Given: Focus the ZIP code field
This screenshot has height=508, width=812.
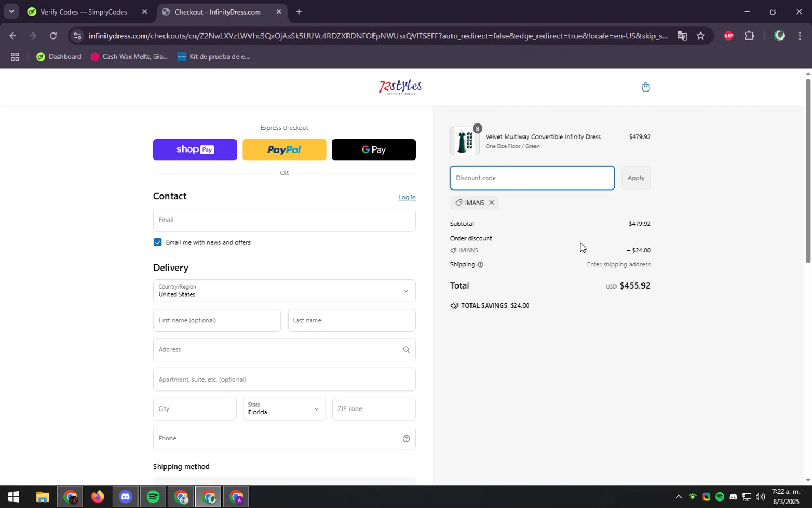Looking at the screenshot, I should click(x=374, y=409).
